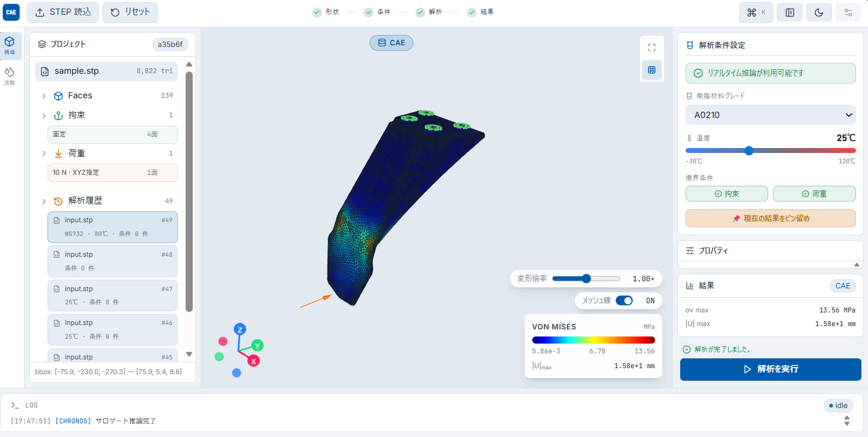Click the X axis gizmo handle

[253, 361]
